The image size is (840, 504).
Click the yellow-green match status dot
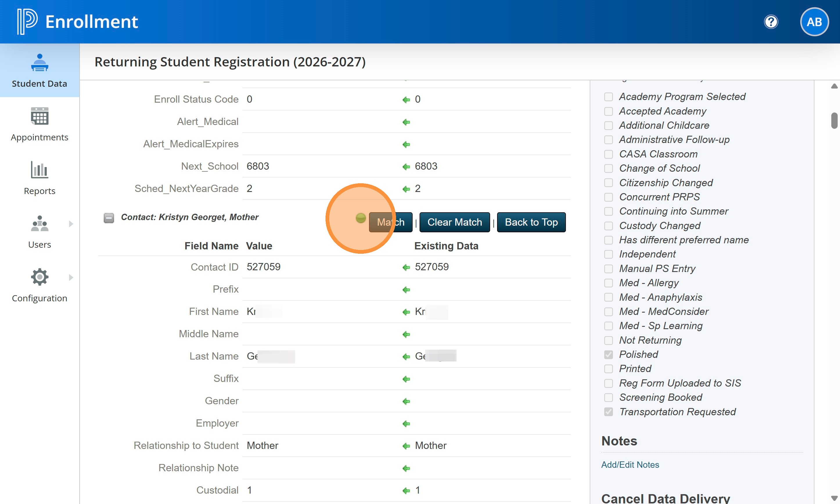[360, 218]
